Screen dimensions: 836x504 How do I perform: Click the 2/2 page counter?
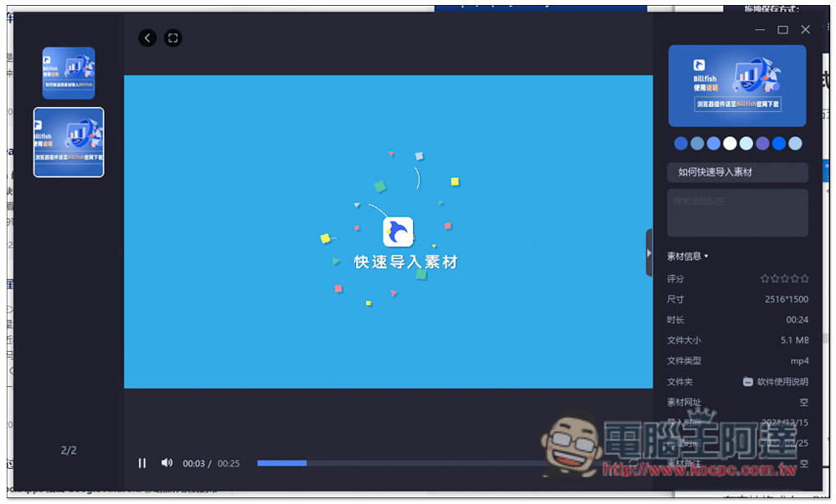click(x=69, y=451)
